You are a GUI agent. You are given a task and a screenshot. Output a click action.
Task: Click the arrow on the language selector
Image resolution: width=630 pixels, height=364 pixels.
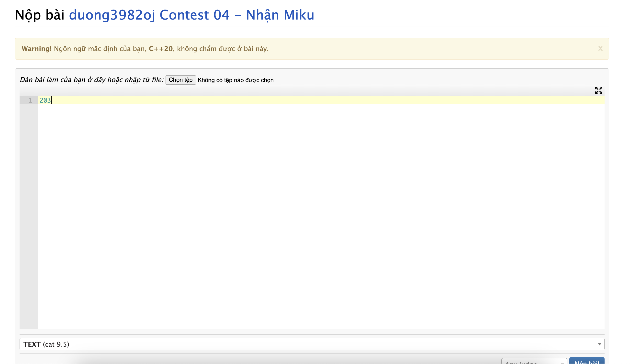(x=599, y=344)
